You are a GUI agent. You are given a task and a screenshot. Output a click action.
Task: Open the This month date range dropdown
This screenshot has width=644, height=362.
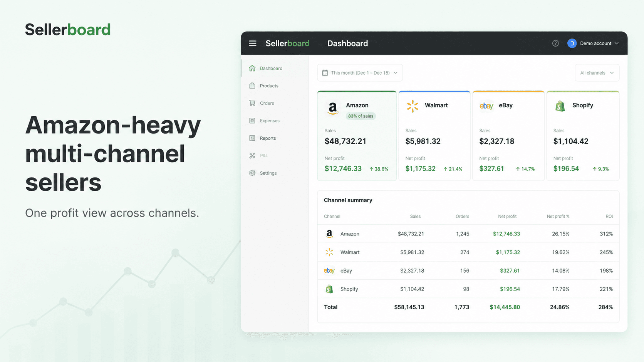[360, 73]
